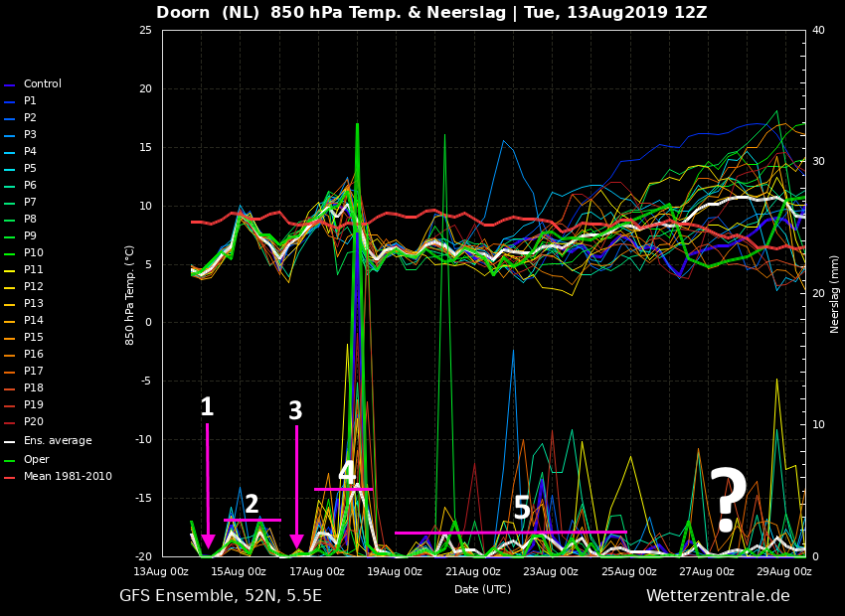
Task: Select the '27Aug 00z' date axis label
Action: [x=707, y=572]
